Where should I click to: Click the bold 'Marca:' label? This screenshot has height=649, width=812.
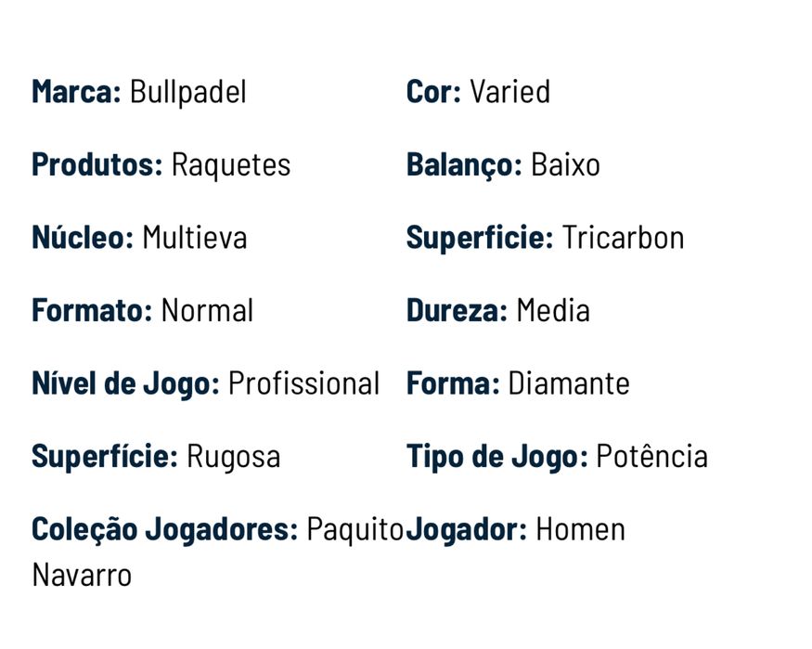(76, 92)
